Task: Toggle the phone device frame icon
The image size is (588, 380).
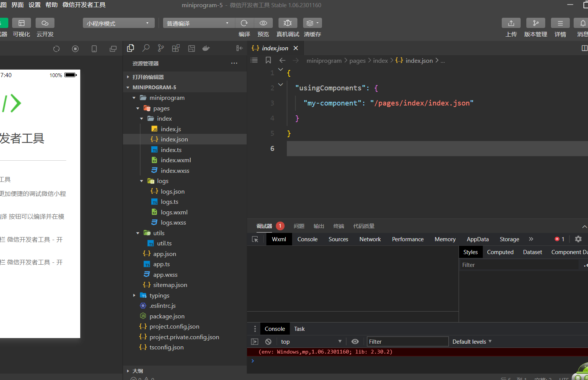Action: pyautogui.click(x=94, y=49)
